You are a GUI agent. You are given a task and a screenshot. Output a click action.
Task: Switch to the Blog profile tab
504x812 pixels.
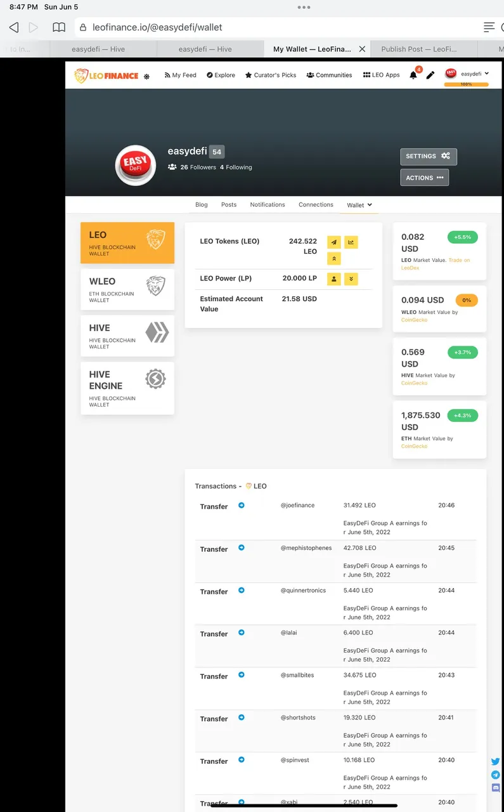pos(202,204)
